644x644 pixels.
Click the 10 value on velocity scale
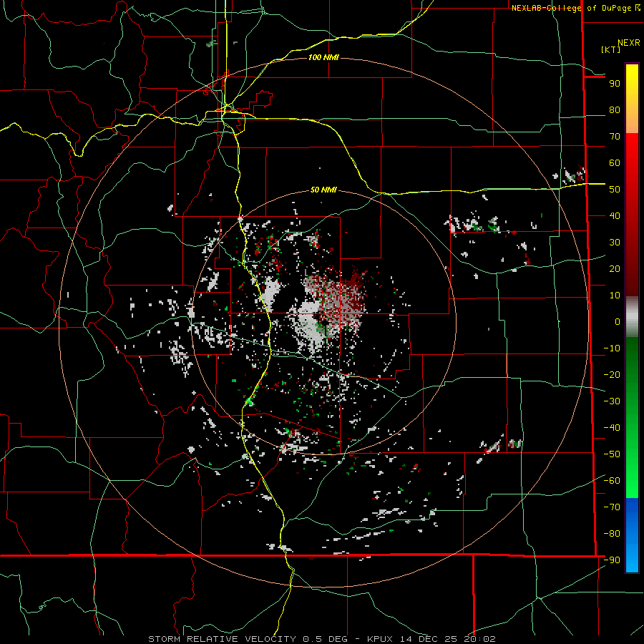coord(615,296)
